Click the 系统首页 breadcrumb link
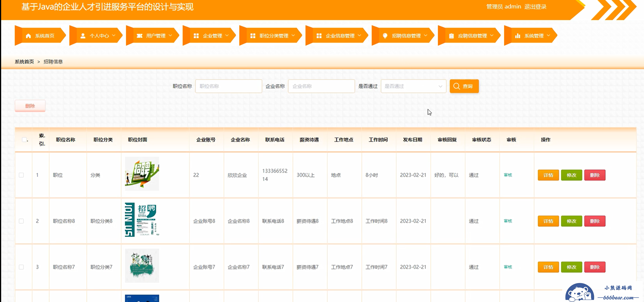This screenshot has height=302, width=644. click(x=24, y=62)
